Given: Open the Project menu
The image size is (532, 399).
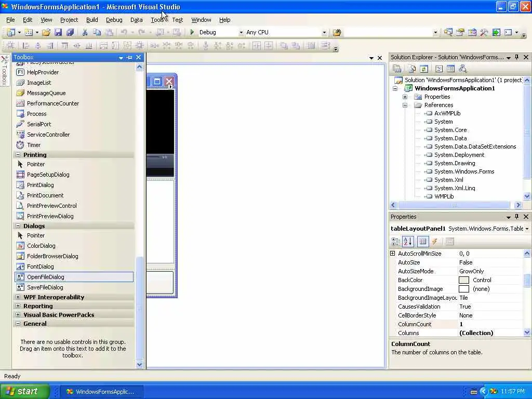Looking at the screenshot, I should pos(69,20).
